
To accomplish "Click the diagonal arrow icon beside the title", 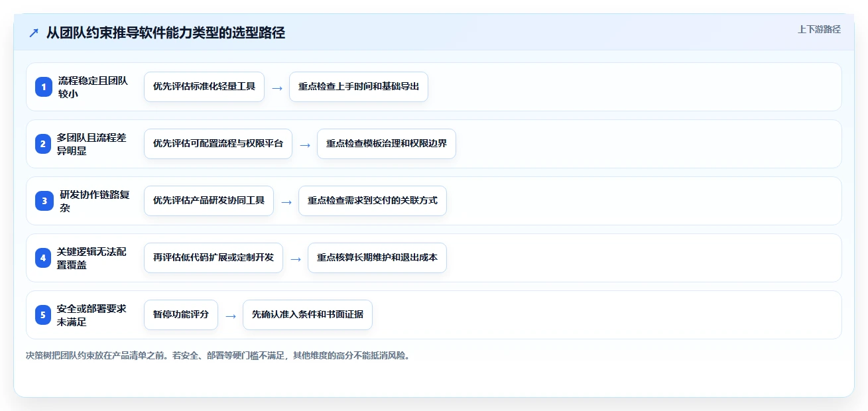I will [34, 33].
